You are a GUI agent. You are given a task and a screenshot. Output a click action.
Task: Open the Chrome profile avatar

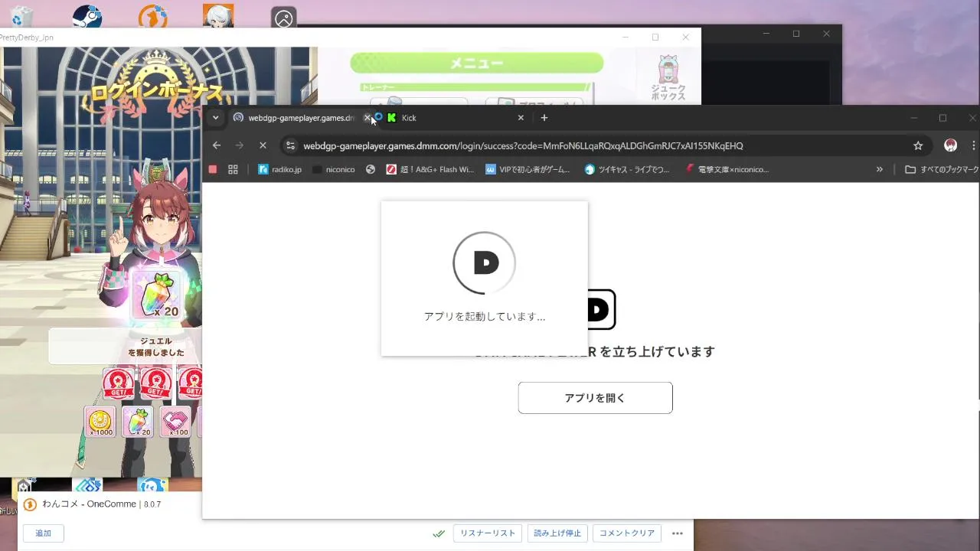tap(951, 145)
